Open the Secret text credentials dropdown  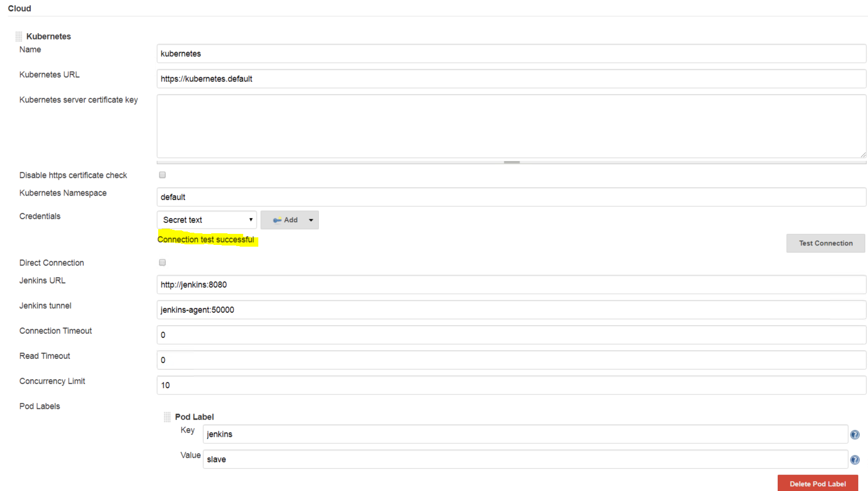pos(207,220)
